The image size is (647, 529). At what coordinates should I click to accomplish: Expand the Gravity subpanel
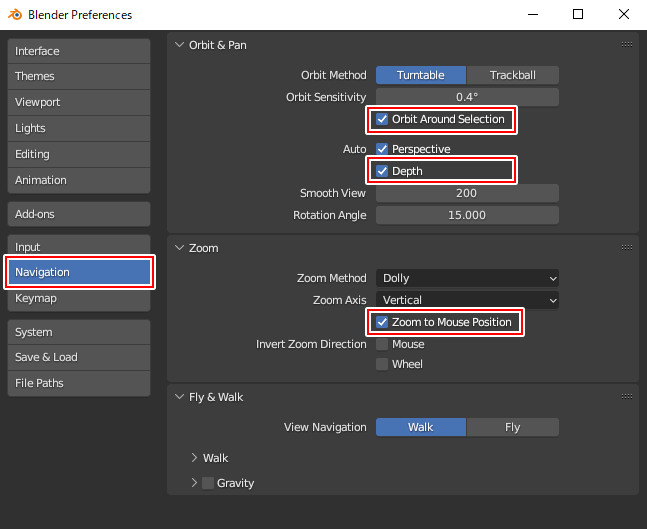click(195, 483)
